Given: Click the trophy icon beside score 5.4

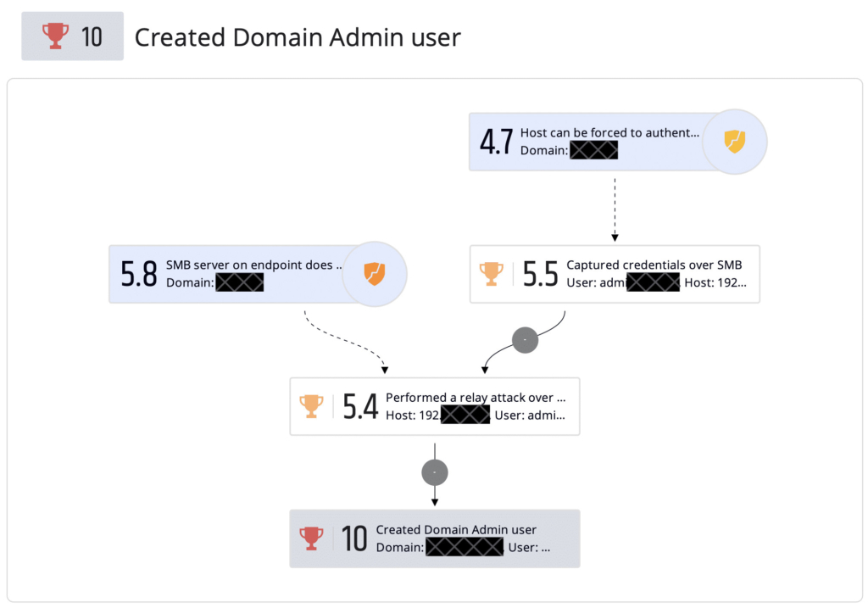Looking at the screenshot, I should click(x=311, y=406).
